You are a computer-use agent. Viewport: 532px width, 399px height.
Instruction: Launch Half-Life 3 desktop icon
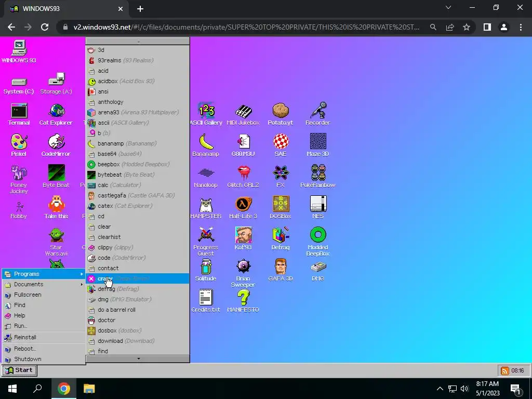(243, 208)
